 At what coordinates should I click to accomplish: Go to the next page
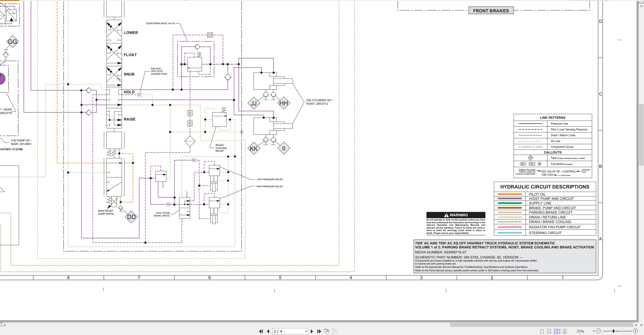pyautogui.click(x=312, y=331)
